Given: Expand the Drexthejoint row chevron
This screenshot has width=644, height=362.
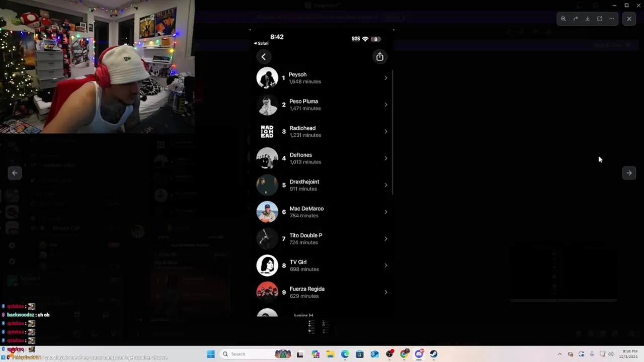Looking at the screenshot, I should tap(386, 185).
